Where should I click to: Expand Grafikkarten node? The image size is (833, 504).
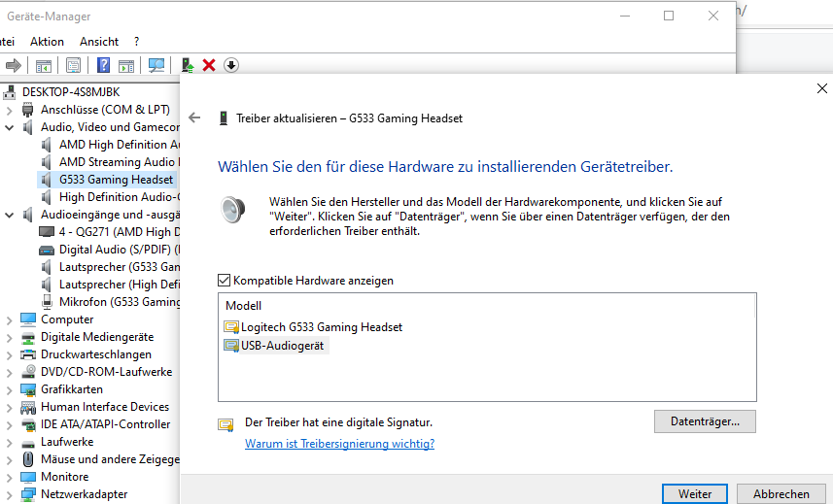(9, 390)
